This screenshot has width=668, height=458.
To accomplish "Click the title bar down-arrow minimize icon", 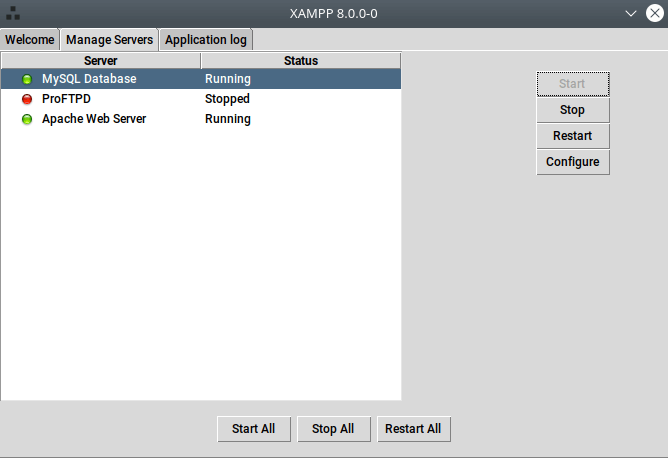I will point(631,14).
